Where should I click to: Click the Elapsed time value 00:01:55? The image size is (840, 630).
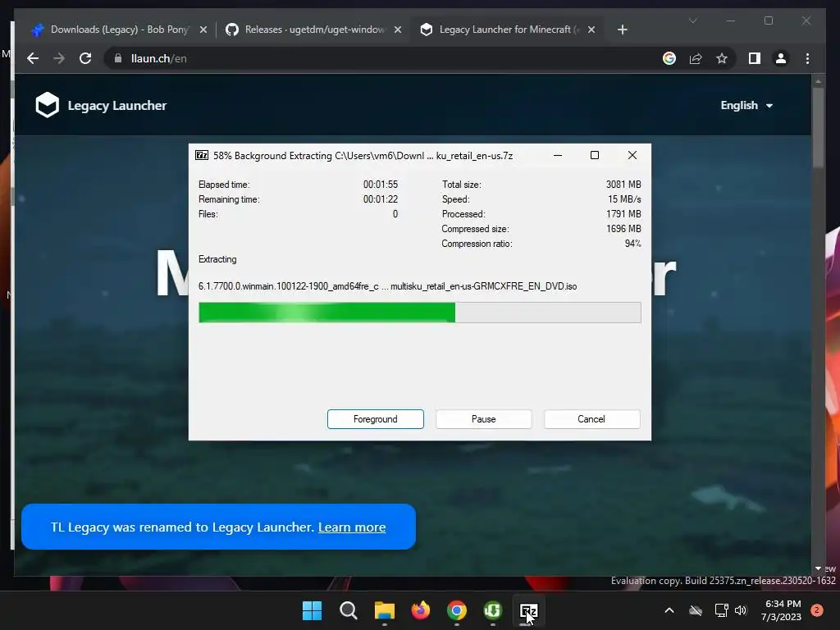[381, 185]
